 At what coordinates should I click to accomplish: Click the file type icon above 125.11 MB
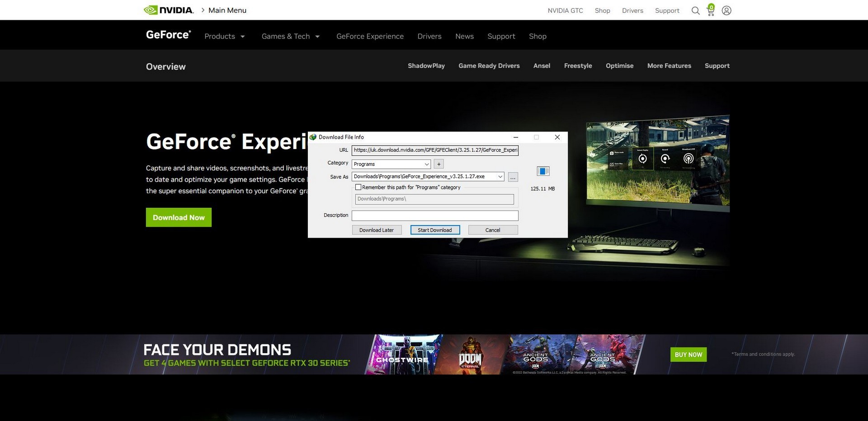[x=542, y=171]
